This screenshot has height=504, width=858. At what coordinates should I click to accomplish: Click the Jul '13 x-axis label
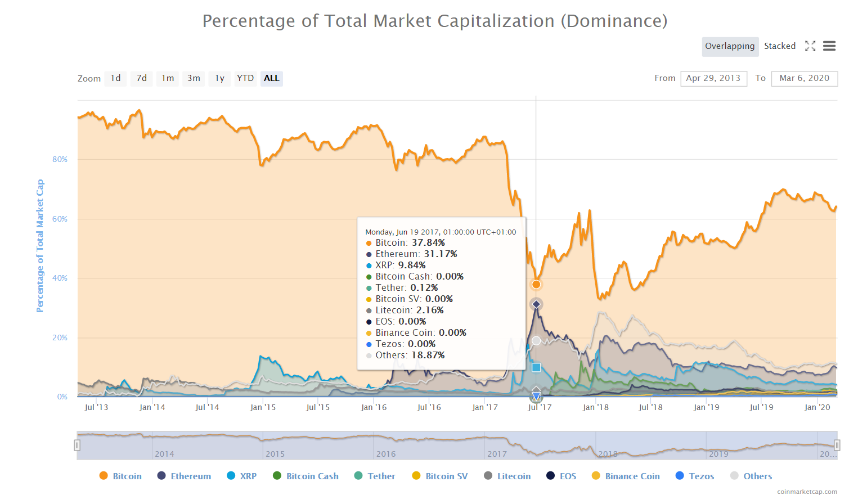tap(96, 407)
